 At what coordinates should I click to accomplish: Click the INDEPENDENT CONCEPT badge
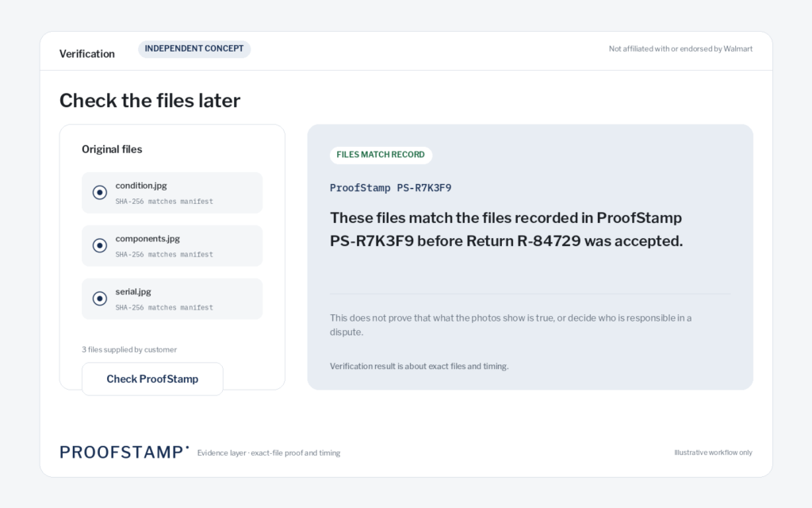coord(194,48)
